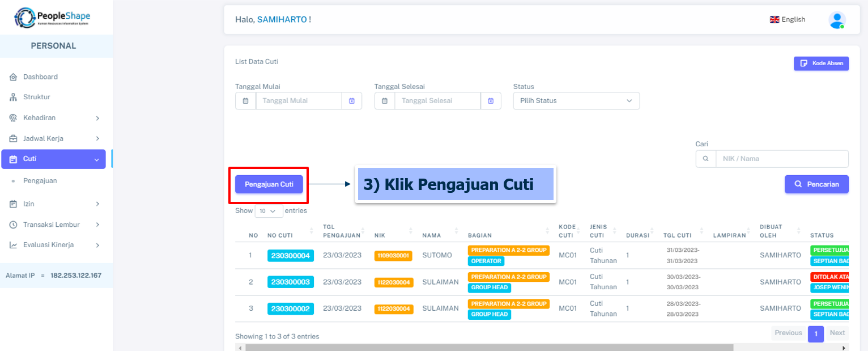868x351 pixels.
Task: Change the Show entries count dropdown
Action: tap(269, 211)
